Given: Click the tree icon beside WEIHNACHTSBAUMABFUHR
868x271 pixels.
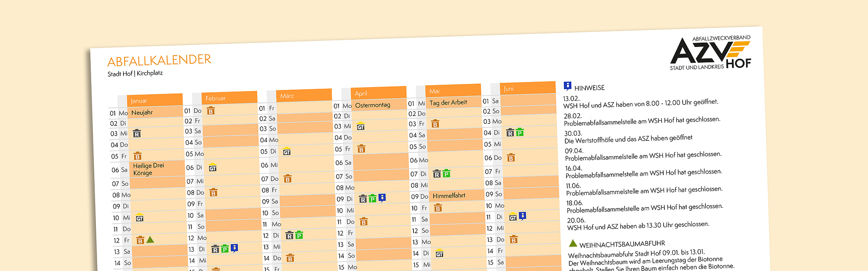Looking at the screenshot, I should 573,243.
